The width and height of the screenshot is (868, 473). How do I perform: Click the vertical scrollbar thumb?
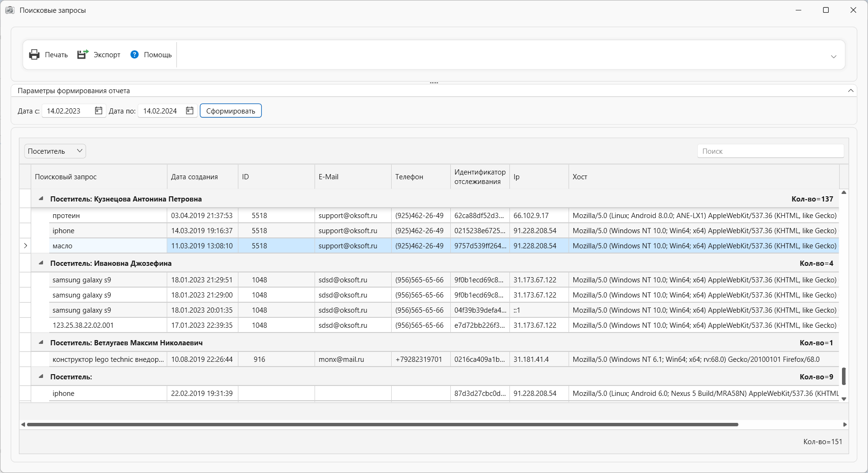click(844, 376)
